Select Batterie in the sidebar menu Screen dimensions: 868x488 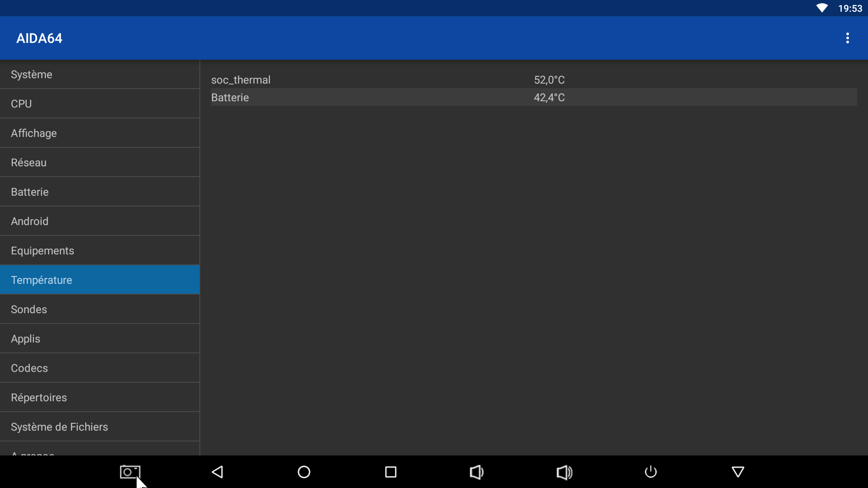click(x=99, y=192)
